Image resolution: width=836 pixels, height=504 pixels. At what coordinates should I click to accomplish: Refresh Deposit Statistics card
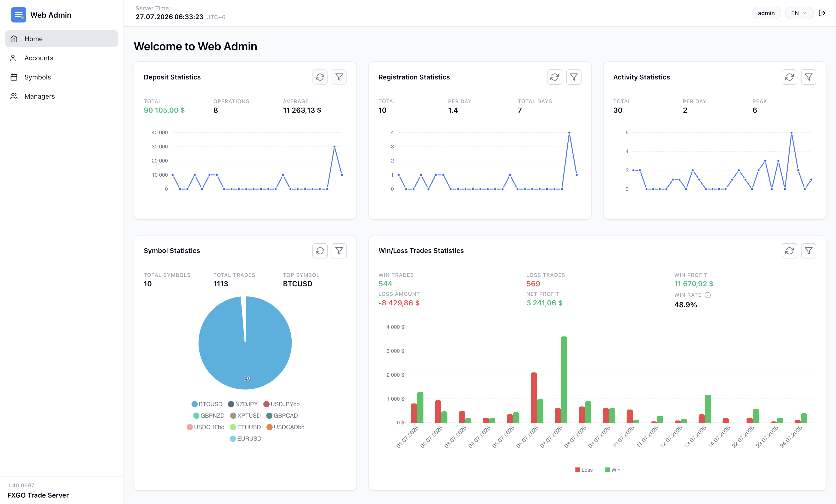tap(320, 77)
